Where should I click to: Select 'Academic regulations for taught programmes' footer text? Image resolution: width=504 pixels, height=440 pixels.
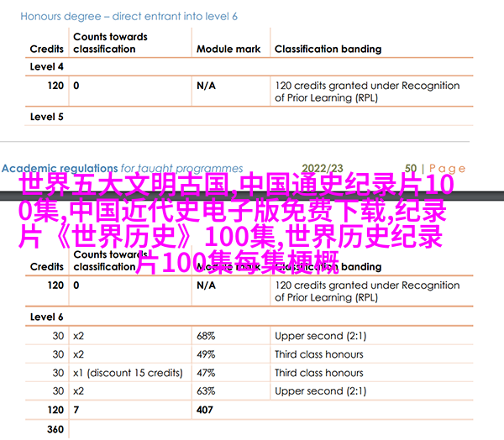[123, 169]
